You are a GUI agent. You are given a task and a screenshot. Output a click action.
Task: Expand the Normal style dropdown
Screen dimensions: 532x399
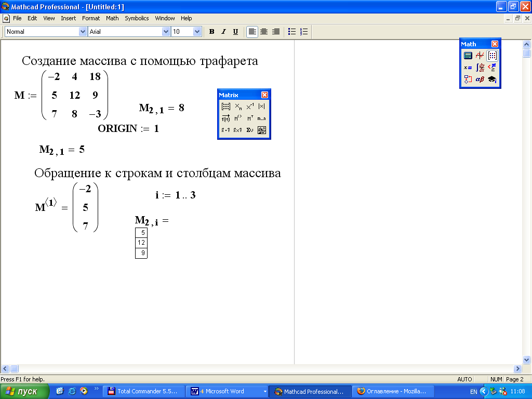[x=83, y=32]
